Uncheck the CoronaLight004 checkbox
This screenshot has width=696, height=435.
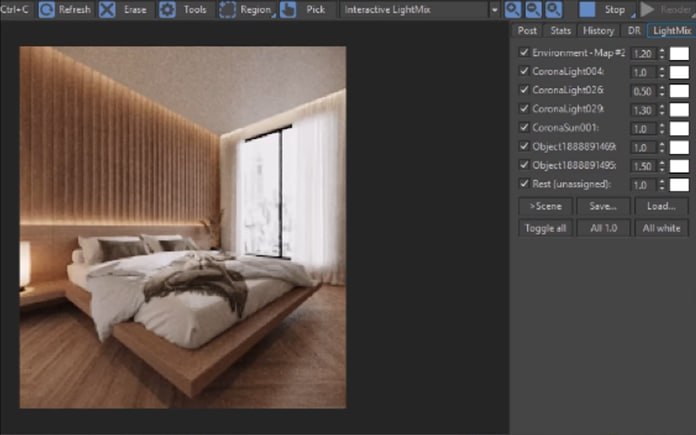tap(524, 71)
